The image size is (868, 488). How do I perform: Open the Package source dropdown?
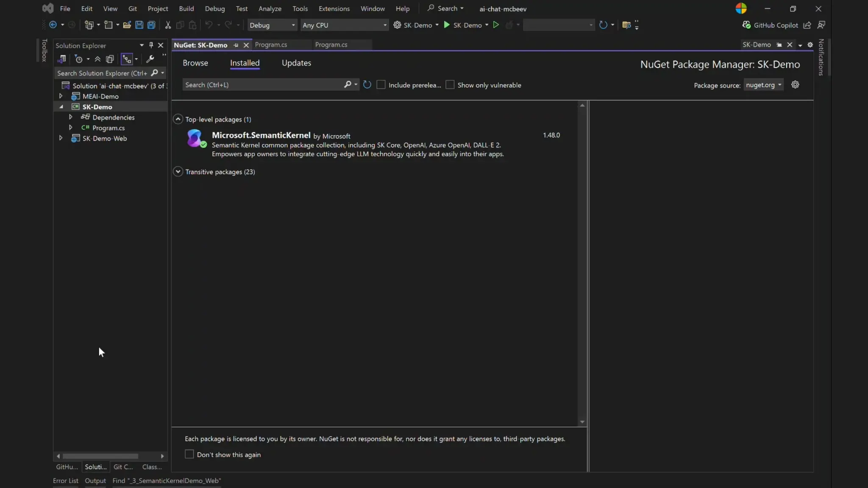pos(763,85)
